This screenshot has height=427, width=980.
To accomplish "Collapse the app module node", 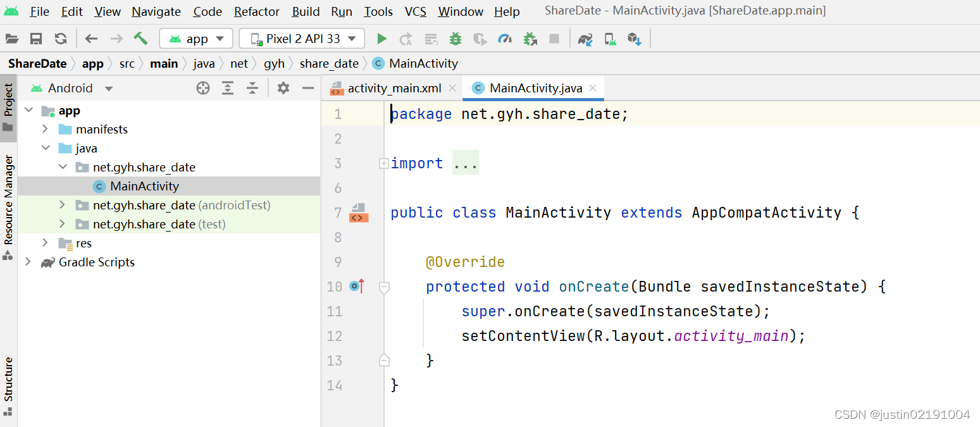I will coord(28,111).
